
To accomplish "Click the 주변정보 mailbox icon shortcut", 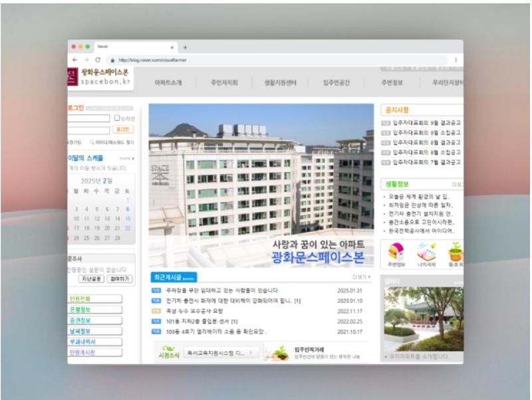I will point(396,252).
